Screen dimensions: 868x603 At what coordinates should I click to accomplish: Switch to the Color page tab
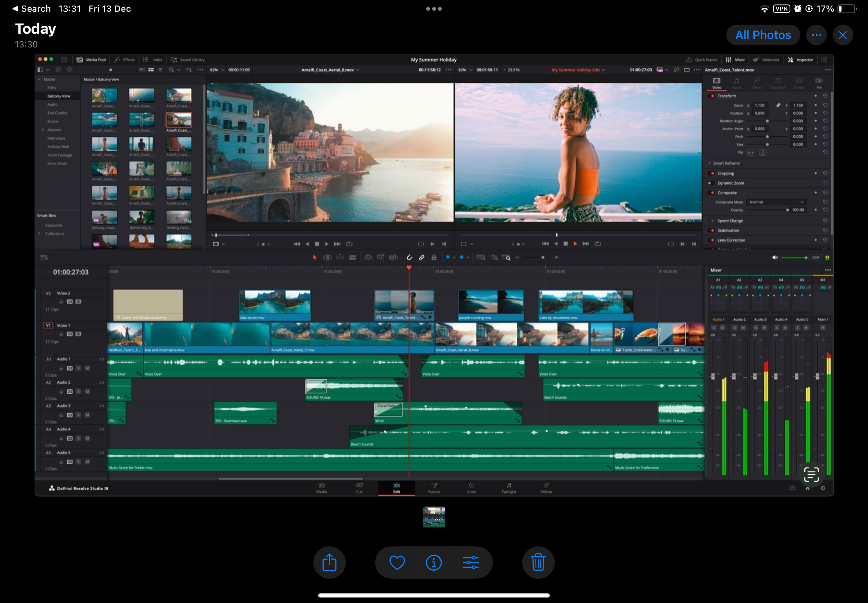click(471, 488)
